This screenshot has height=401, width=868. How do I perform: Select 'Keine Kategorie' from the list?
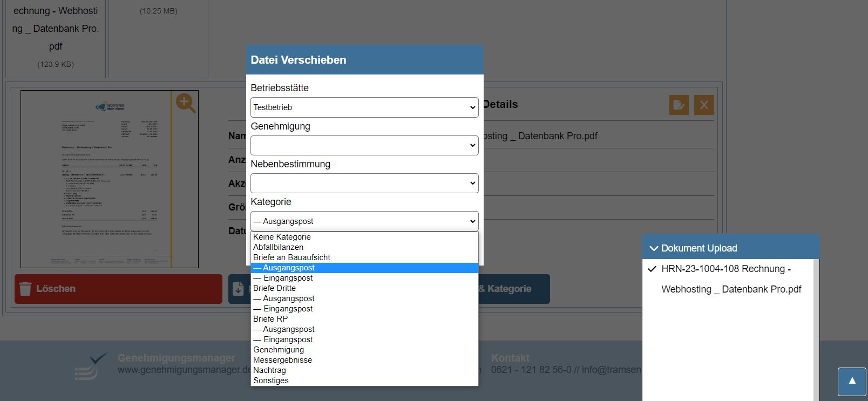282,237
